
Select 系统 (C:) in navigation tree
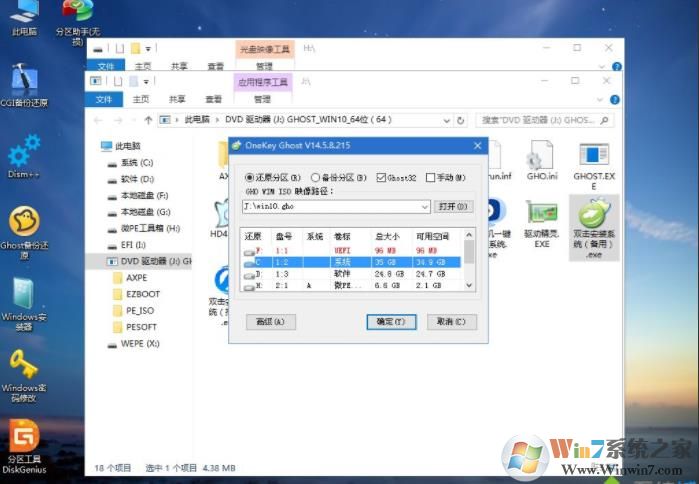click(131, 163)
